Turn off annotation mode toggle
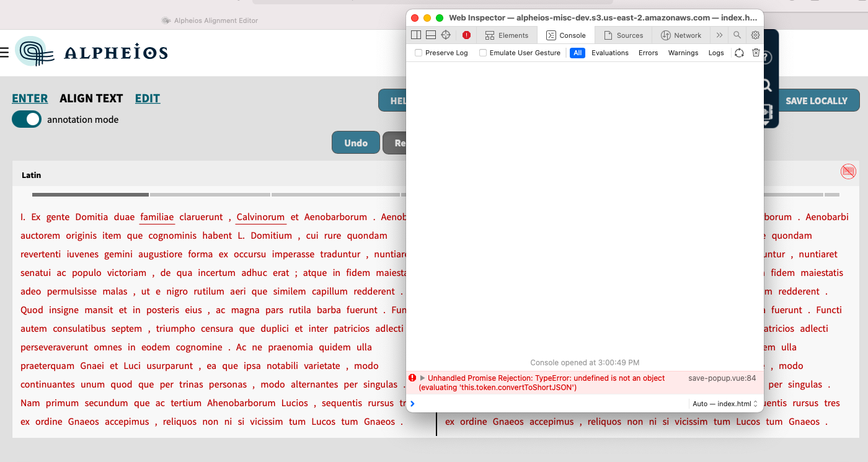Viewport: 868px width, 462px height. [26, 119]
